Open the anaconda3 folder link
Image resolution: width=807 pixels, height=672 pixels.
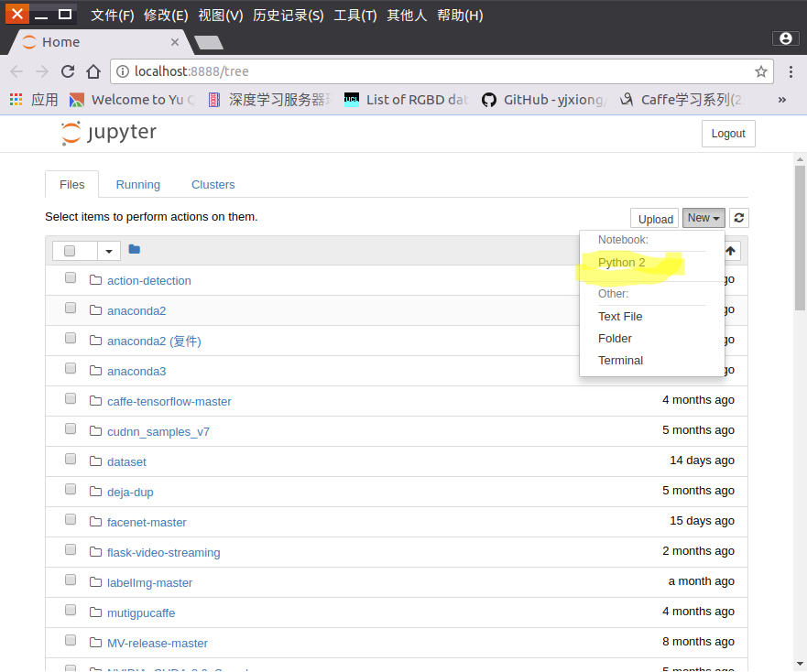pos(136,372)
